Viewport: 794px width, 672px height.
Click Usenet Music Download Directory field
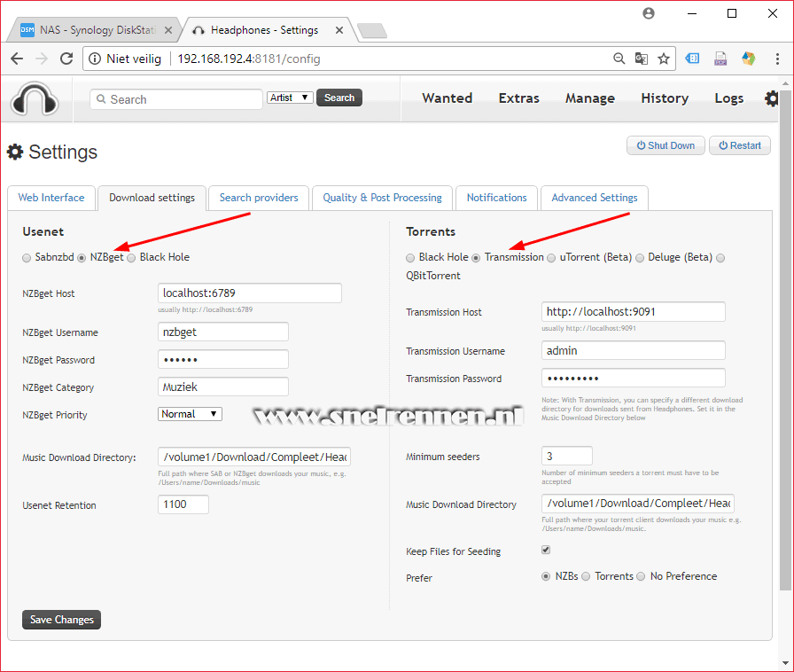254,457
